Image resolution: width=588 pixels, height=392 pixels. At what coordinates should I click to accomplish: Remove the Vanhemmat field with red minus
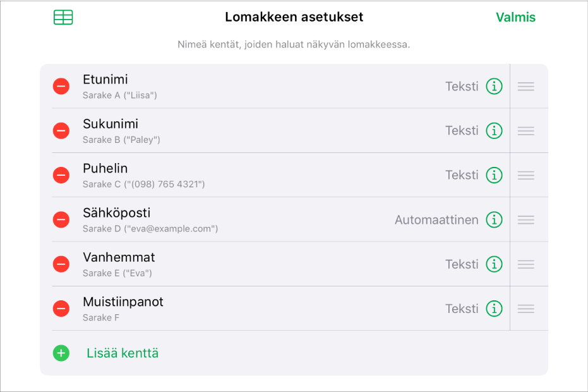[x=61, y=264]
